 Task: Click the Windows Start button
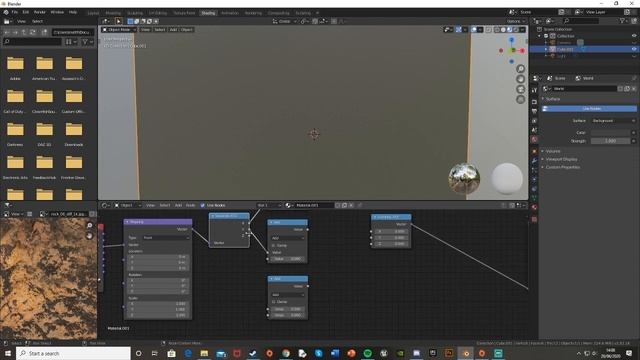8,353
